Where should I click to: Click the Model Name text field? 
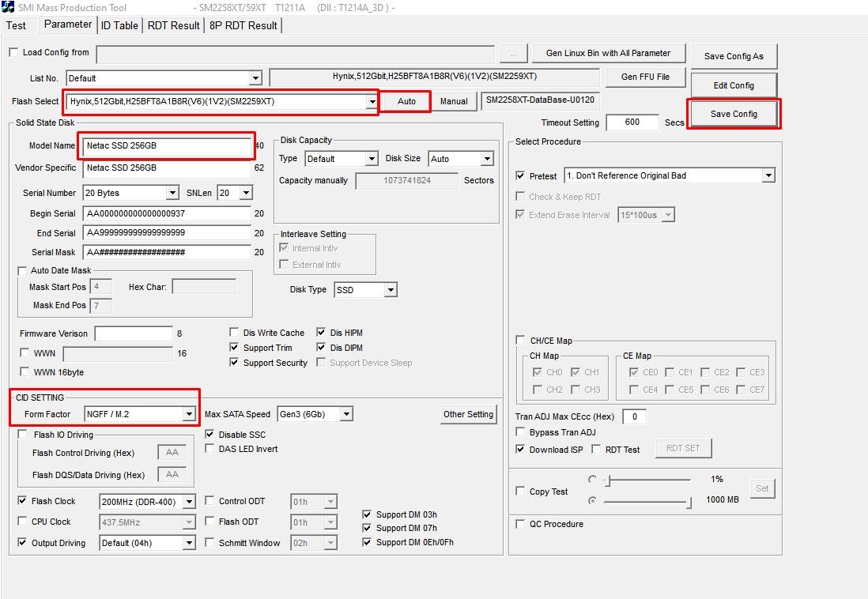167,145
